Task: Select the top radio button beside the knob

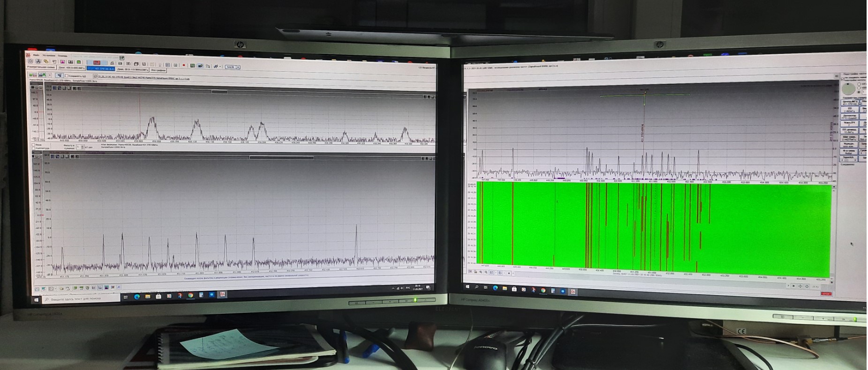Action: click(859, 84)
